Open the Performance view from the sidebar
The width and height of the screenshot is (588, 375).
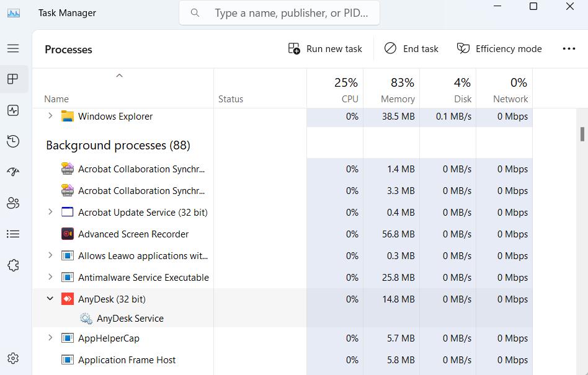pyautogui.click(x=14, y=110)
